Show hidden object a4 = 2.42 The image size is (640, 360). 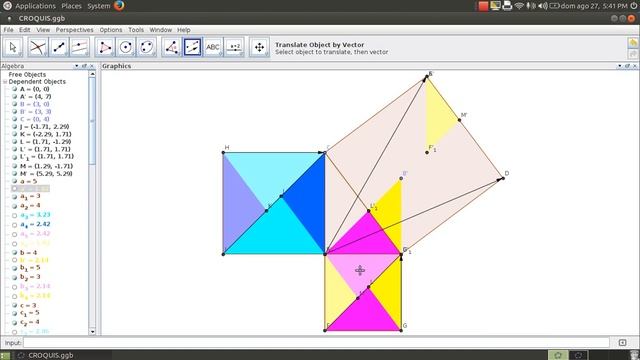tap(14, 224)
